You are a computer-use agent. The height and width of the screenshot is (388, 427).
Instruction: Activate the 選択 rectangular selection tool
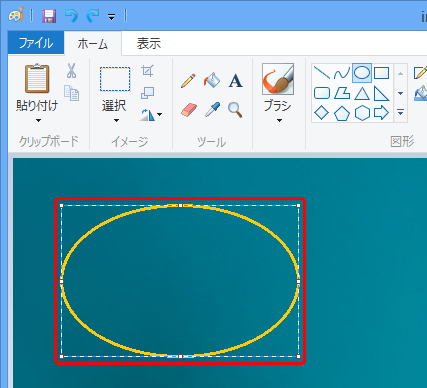[x=115, y=79]
